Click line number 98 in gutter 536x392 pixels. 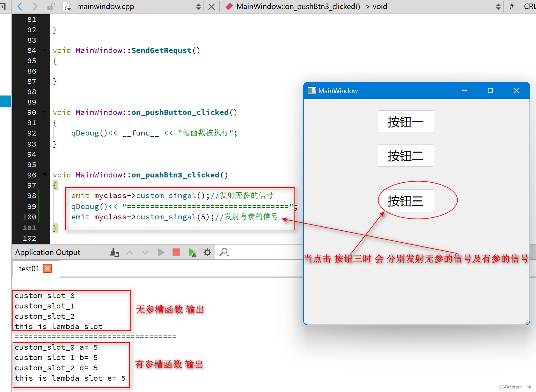(x=32, y=196)
